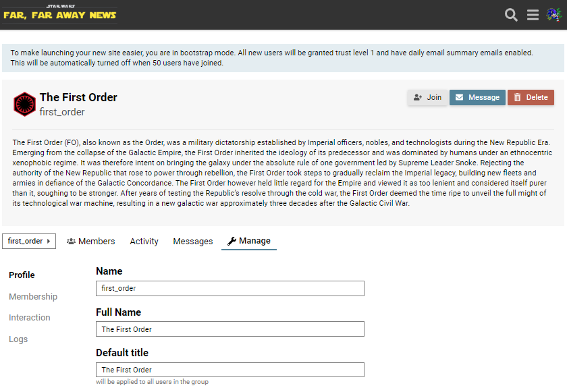567x392 pixels.
Task: Open the Logs management section
Action: coord(18,339)
